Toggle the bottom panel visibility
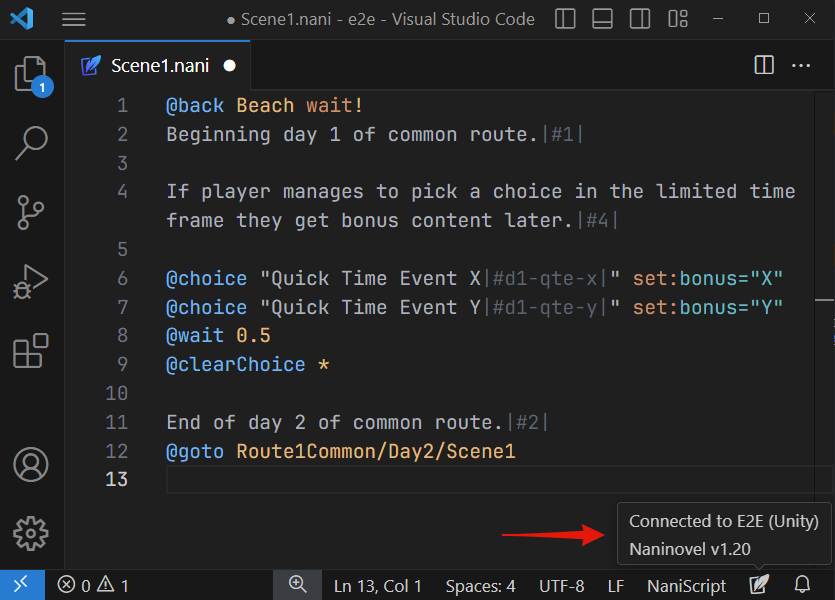The image size is (835, 600). coord(601,19)
